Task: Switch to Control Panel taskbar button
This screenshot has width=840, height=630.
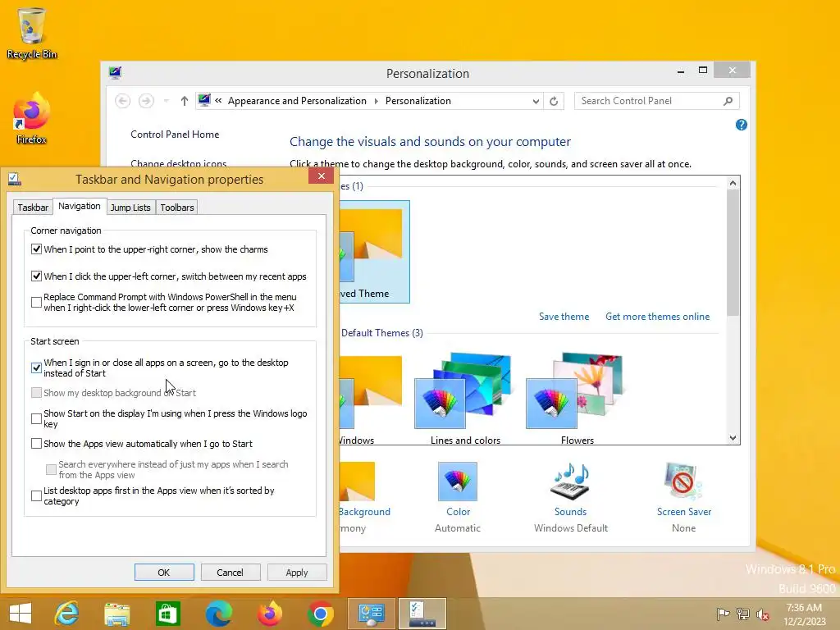Action: (x=372, y=614)
